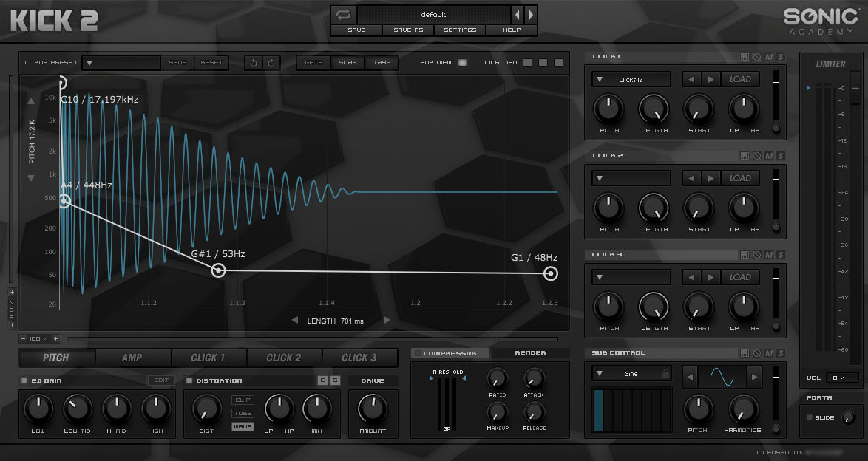Toggle Click 1 keytrack piano icon
This screenshot has height=461, width=868.
tap(745, 56)
